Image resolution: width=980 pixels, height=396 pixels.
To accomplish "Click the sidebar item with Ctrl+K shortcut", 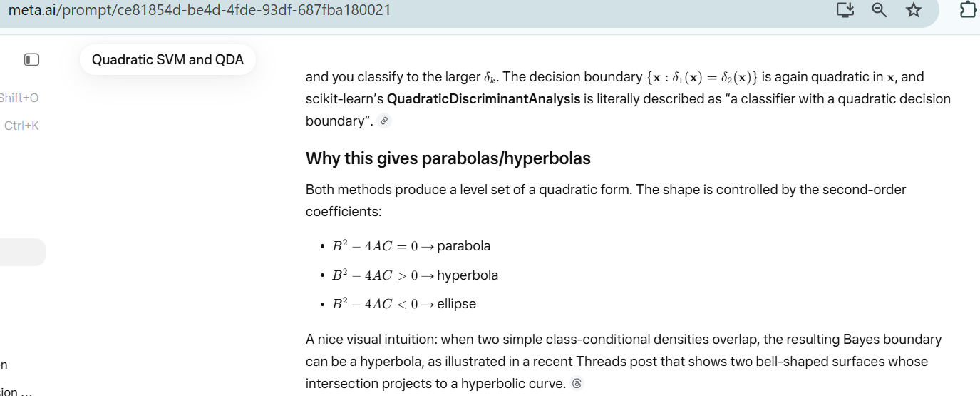I will tap(21, 126).
